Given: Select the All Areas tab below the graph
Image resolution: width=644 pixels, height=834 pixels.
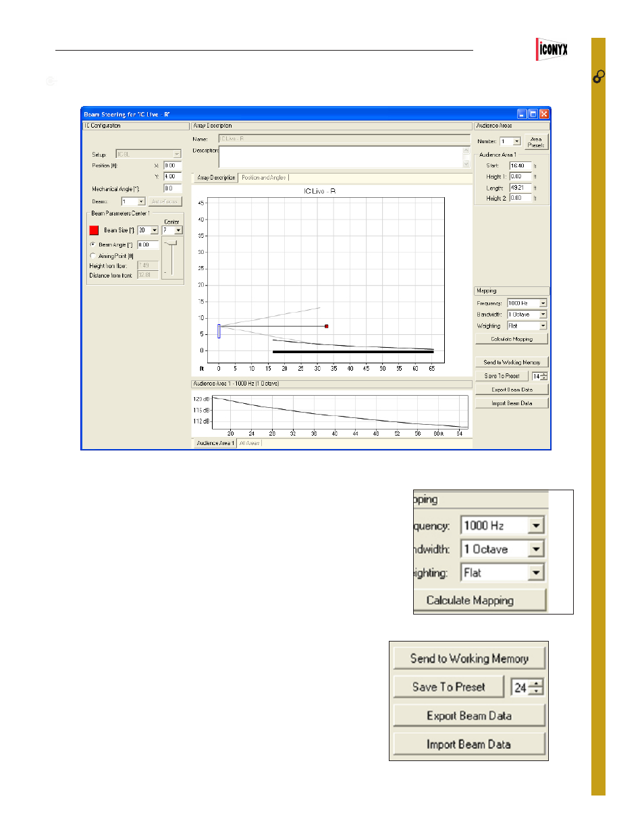Looking at the screenshot, I should 249,443.
